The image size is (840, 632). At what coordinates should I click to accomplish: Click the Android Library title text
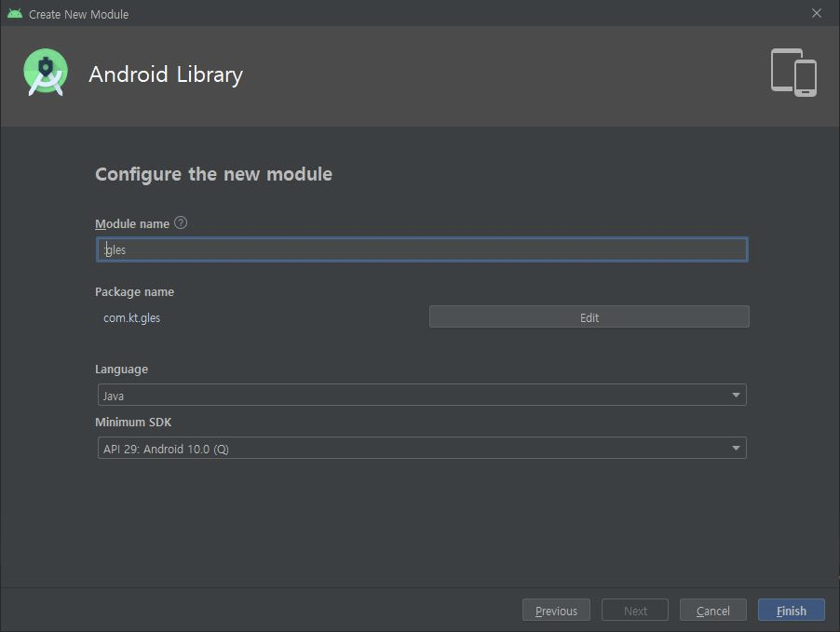166,74
